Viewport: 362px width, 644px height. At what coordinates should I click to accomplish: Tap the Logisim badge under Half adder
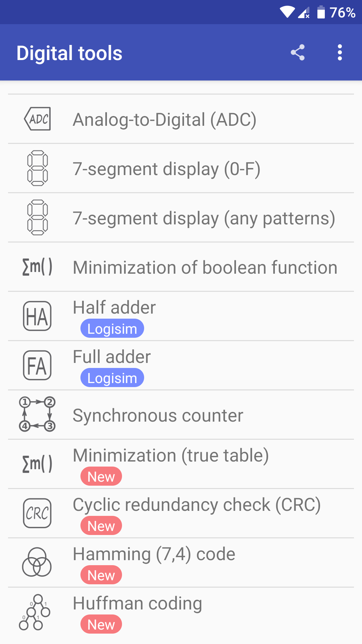112,329
